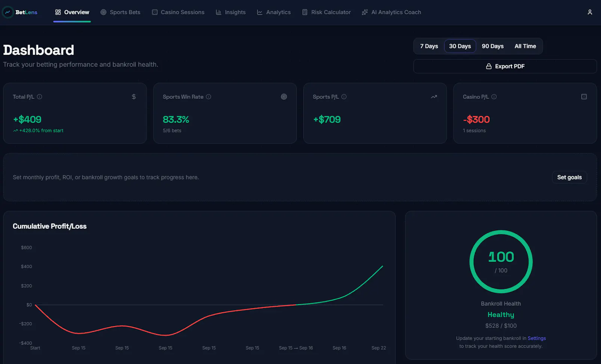Click the Sports P/L info icon
601x364 pixels.
[344, 97]
